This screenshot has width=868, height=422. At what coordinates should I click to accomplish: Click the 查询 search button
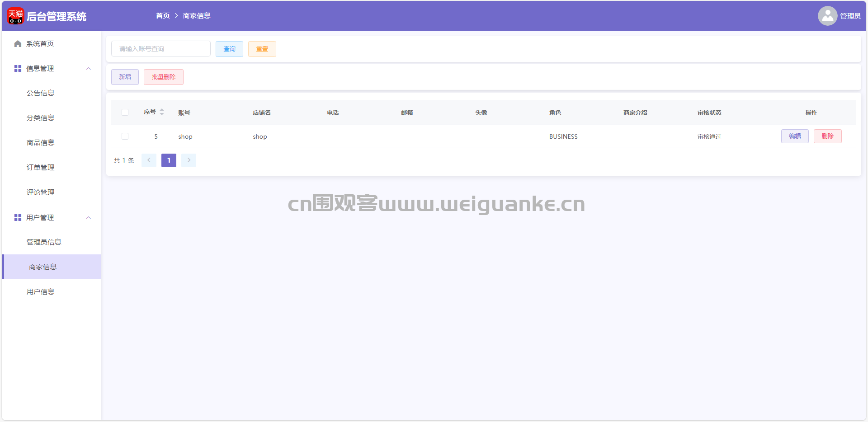coord(229,49)
